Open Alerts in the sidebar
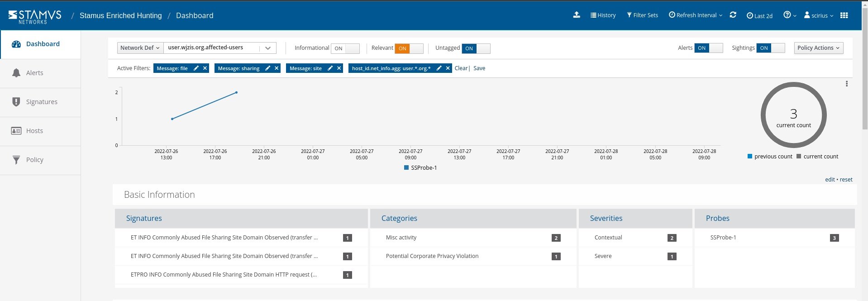Image resolution: width=868 pixels, height=301 pixels. pyautogui.click(x=41, y=73)
